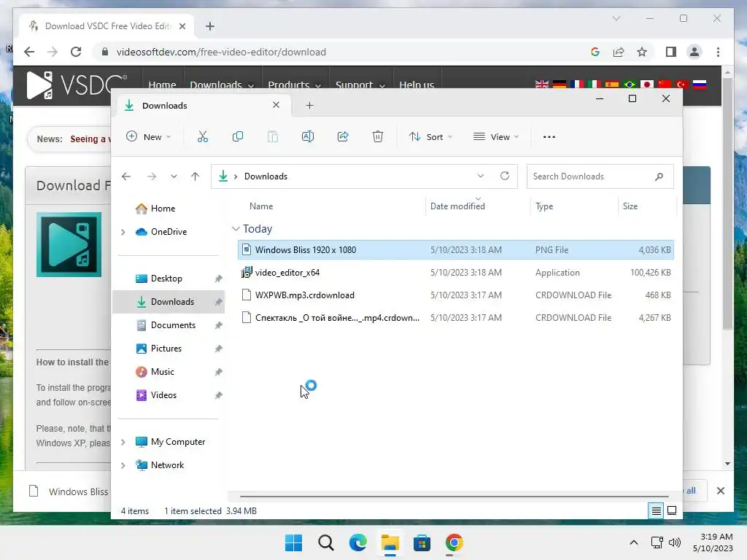Add a new tab in File Explorer

click(309, 105)
